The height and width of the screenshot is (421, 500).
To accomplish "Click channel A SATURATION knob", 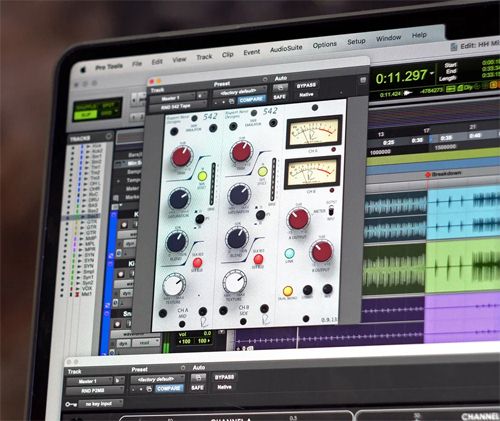I will point(180,199).
